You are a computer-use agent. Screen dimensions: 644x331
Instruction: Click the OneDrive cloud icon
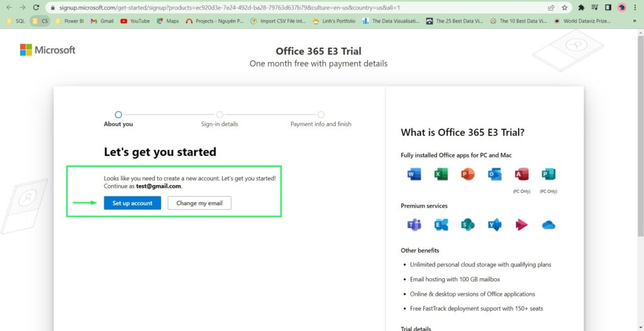click(548, 225)
